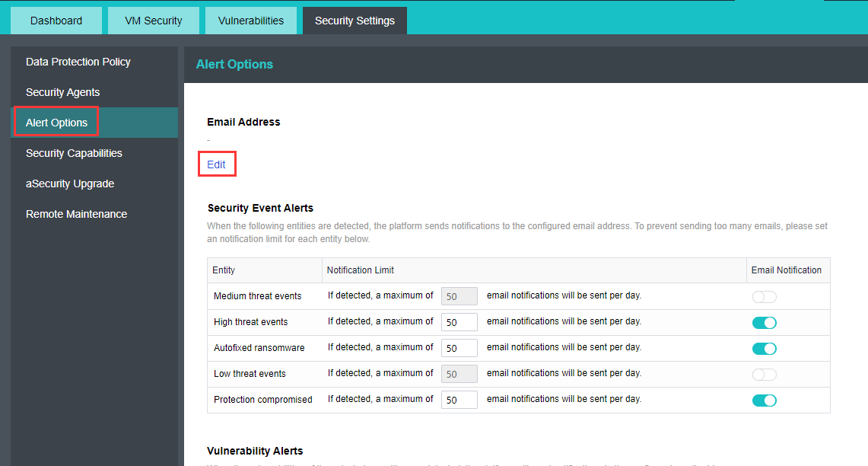Click the Protection compromised limit box

click(459, 399)
